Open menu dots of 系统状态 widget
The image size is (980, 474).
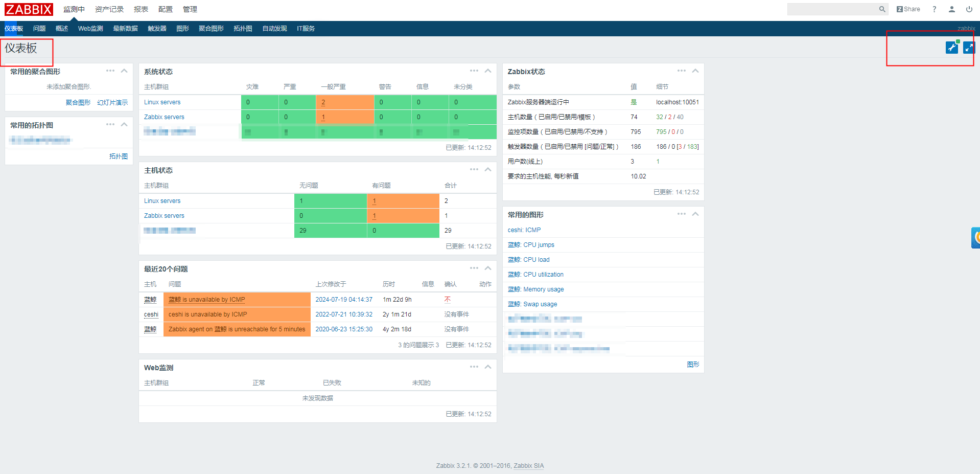(x=474, y=71)
